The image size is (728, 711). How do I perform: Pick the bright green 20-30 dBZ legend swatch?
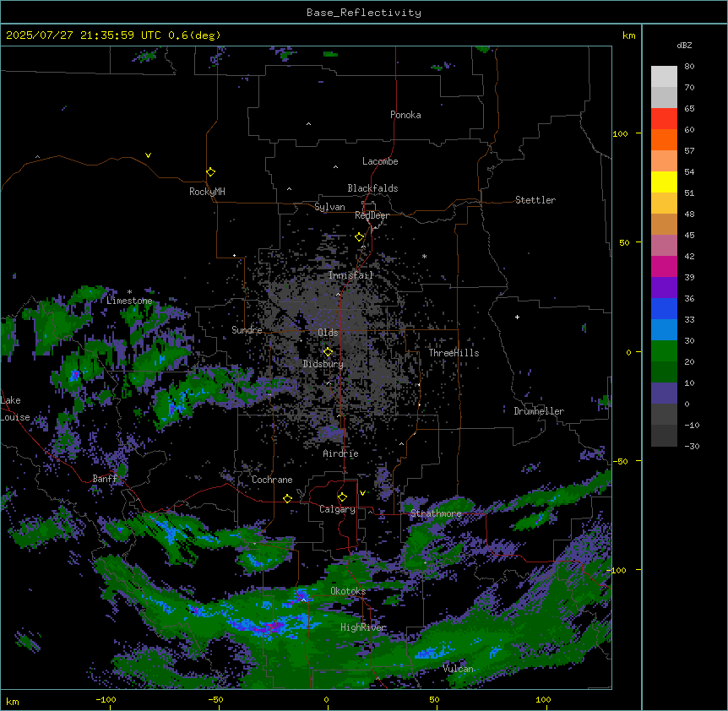point(664,351)
